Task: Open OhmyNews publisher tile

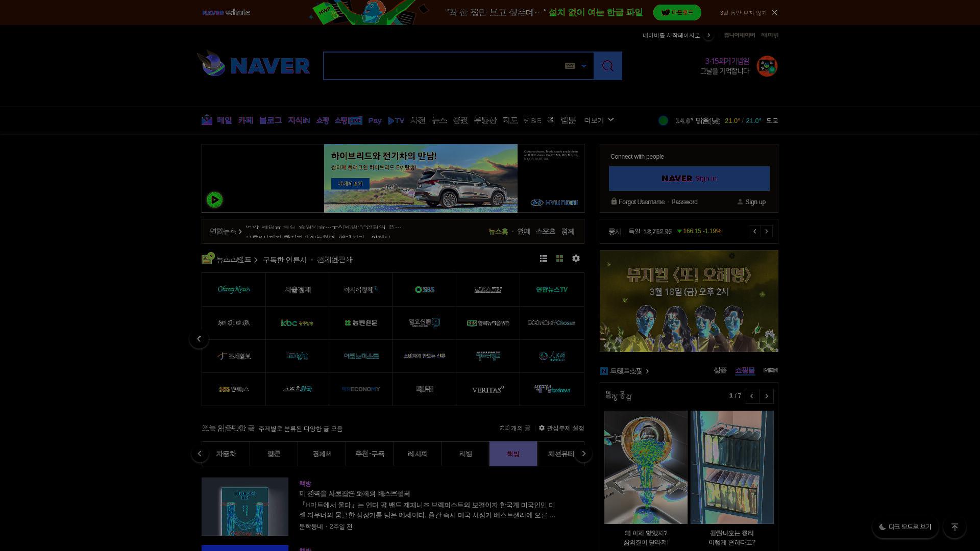Action: 234,289
